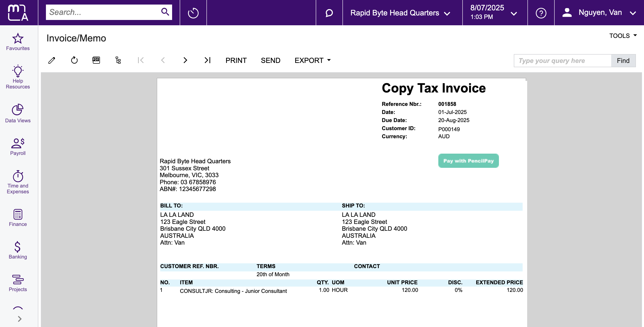Jump to the last page
The image size is (644, 327).
pyautogui.click(x=207, y=60)
